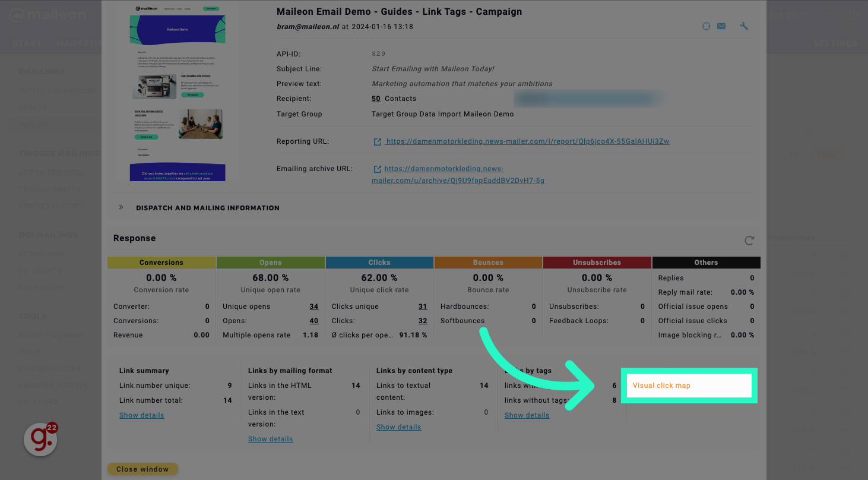
Task: Click the 68.00 % unique open rate value
Action: [x=270, y=278]
